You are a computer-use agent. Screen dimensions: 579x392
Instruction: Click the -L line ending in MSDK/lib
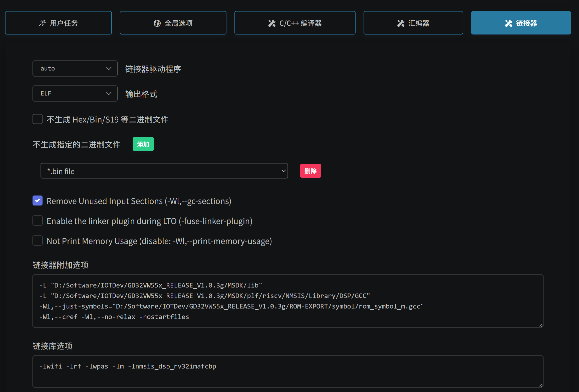click(151, 285)
